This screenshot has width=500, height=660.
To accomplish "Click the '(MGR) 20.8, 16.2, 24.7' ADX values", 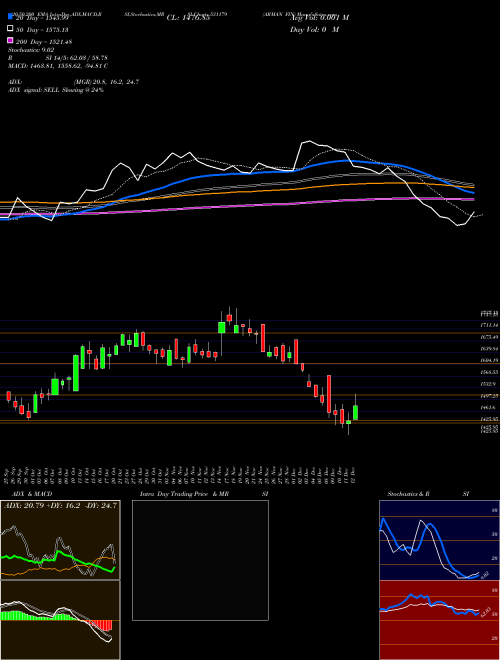I will [106, 82].
